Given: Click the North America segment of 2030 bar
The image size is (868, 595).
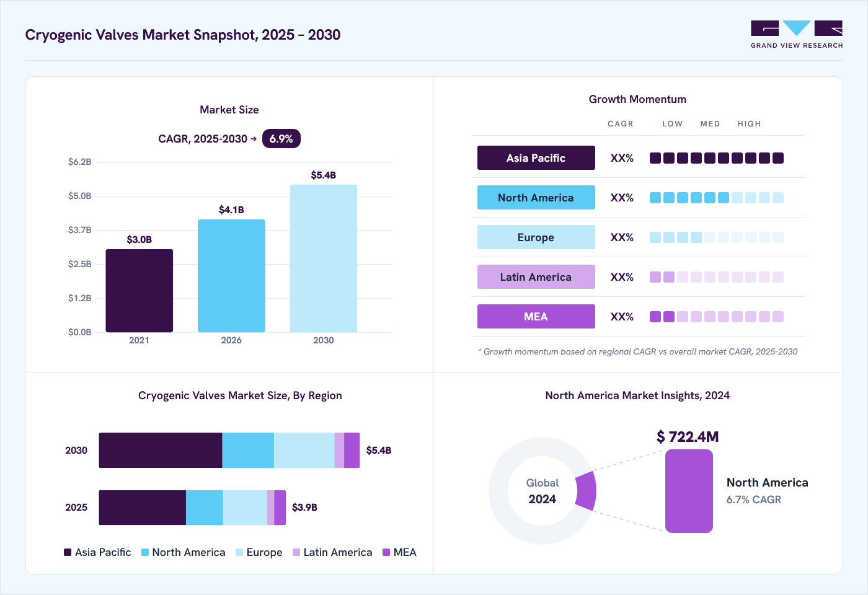Looking at the screenshot, I should coord(248,450).
